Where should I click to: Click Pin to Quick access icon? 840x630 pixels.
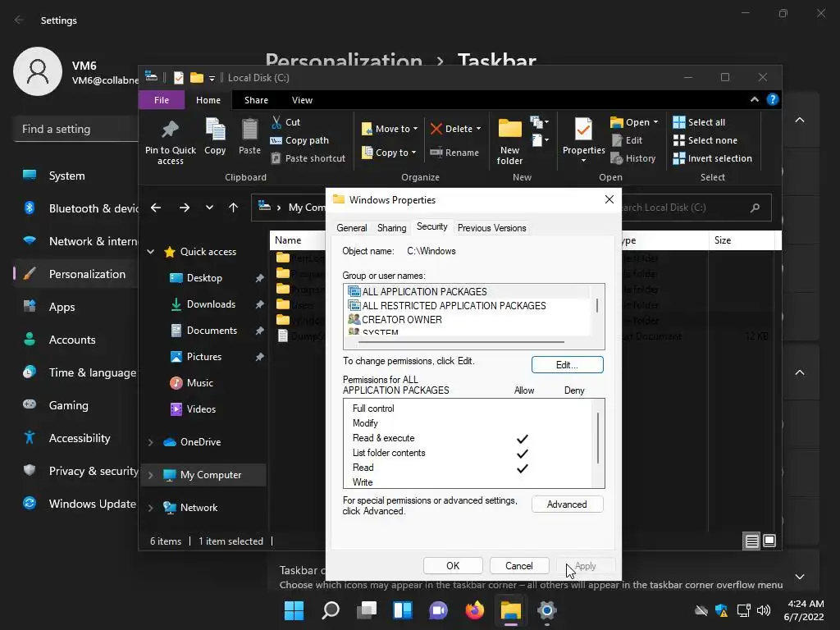(171, 129)
